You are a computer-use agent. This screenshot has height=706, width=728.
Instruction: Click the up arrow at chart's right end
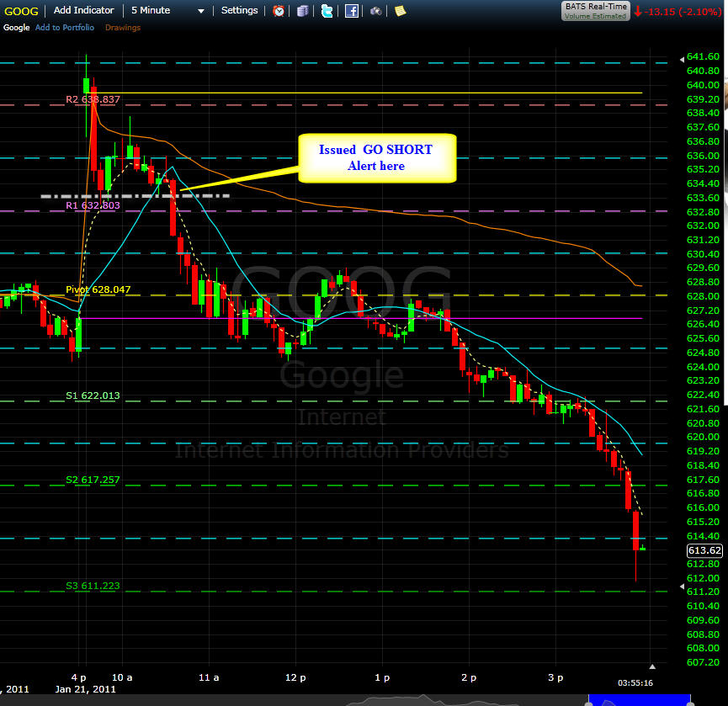(x=652, y=666)
